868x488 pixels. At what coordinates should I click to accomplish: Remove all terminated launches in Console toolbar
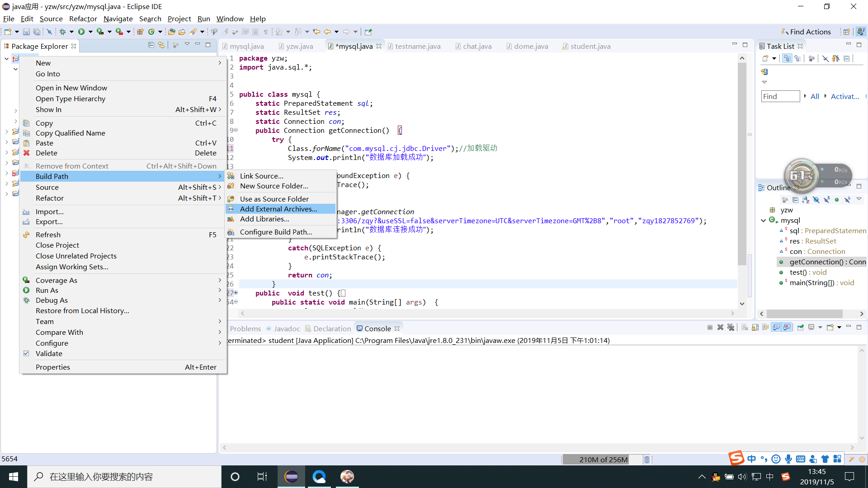coord(731,327)
